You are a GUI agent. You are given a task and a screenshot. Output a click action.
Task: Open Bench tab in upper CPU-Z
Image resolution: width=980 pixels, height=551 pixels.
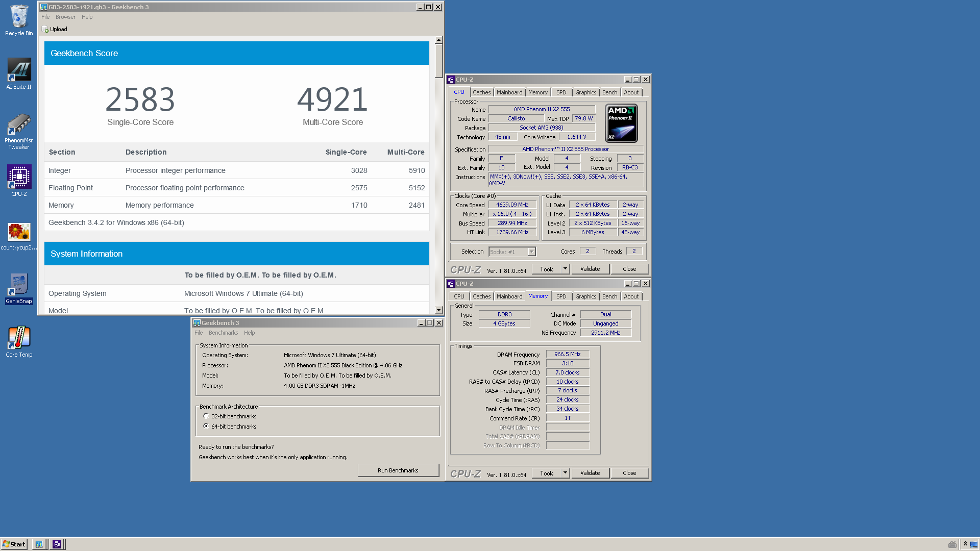[x=609, y=92]
